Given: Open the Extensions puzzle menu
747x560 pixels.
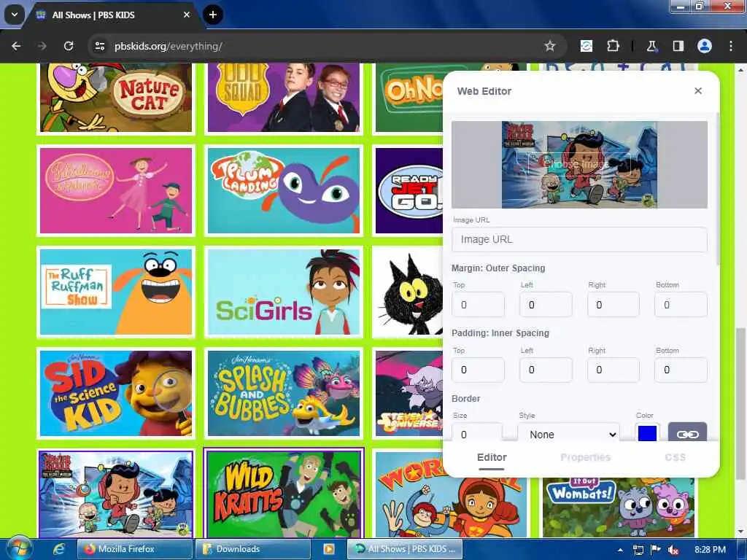Looking at the screenshot, I should point(613,46).
